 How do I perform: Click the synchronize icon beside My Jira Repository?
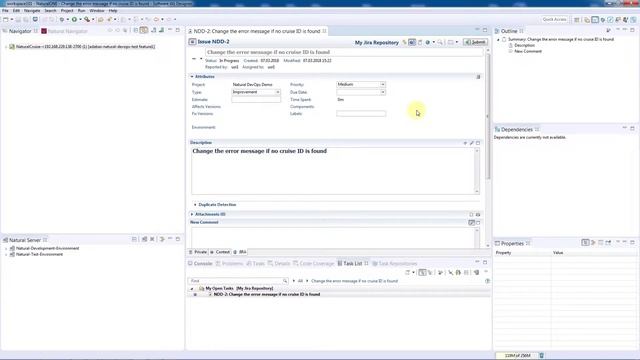point(404,42)
